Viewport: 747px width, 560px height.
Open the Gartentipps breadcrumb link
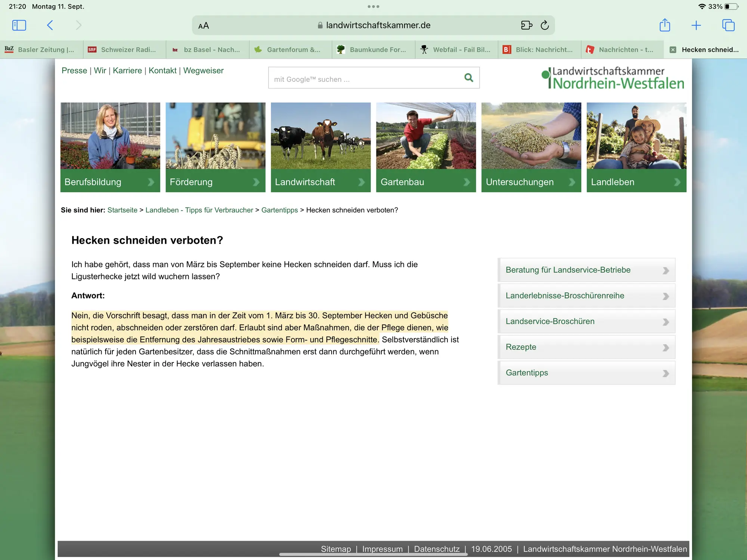coord(279,210)
